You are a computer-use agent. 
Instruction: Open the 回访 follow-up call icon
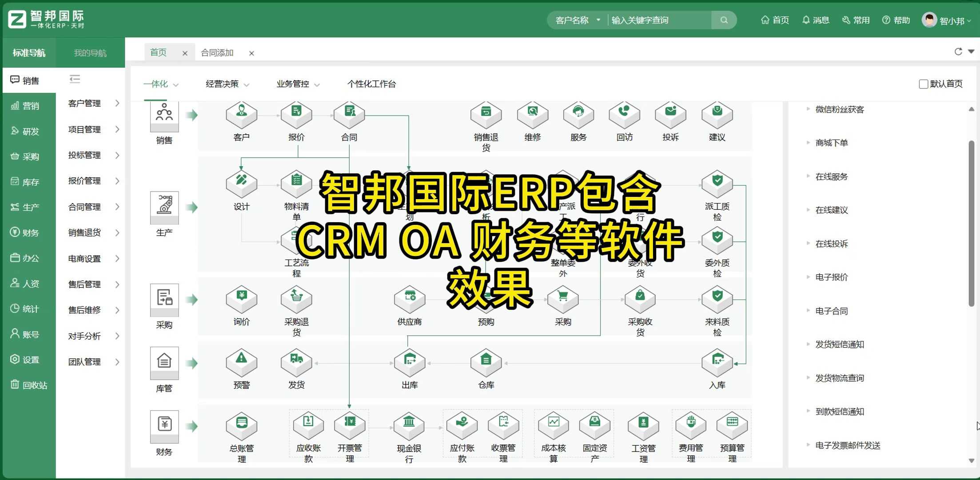coord(624,115)
